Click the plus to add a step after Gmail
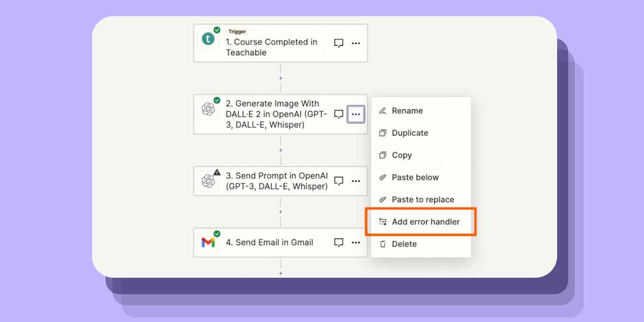Image resolution: width=644 pixels, height=322 pixels. point(280,273)
